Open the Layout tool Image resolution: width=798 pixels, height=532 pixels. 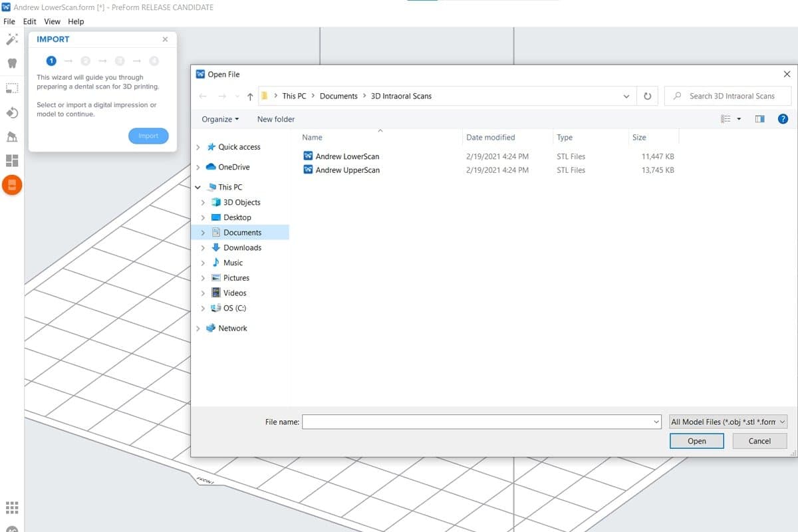[12, 161]
